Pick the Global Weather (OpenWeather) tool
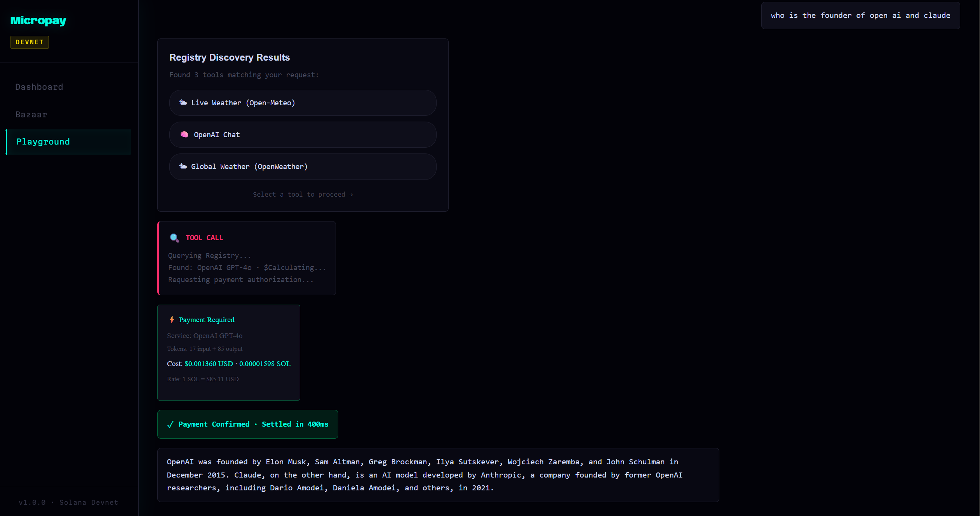Image resolution: width=980 pixels, height=516 pixels. point(303,166)
